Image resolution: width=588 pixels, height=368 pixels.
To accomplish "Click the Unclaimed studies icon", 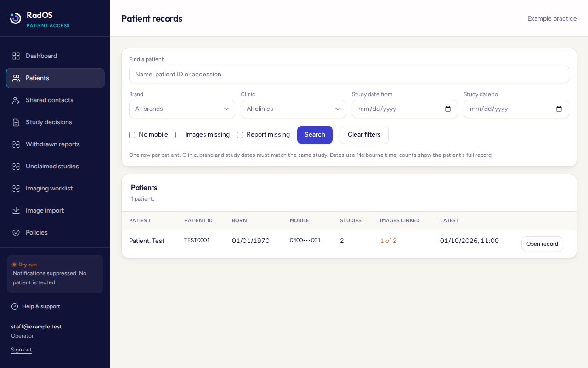I will point(16,167).
